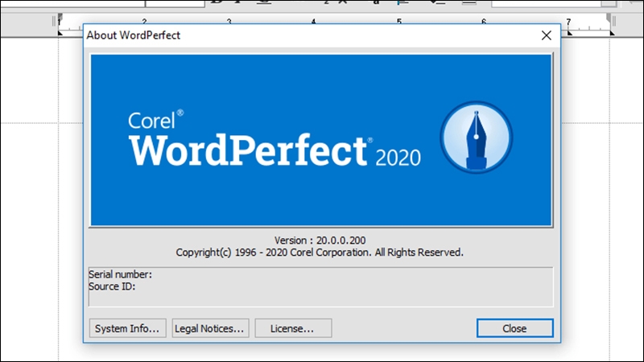Dismiss About WordPerfect with the X
The height and width of the screenshot is (362, 644).
pyautogui.click(x=547, y=35)
